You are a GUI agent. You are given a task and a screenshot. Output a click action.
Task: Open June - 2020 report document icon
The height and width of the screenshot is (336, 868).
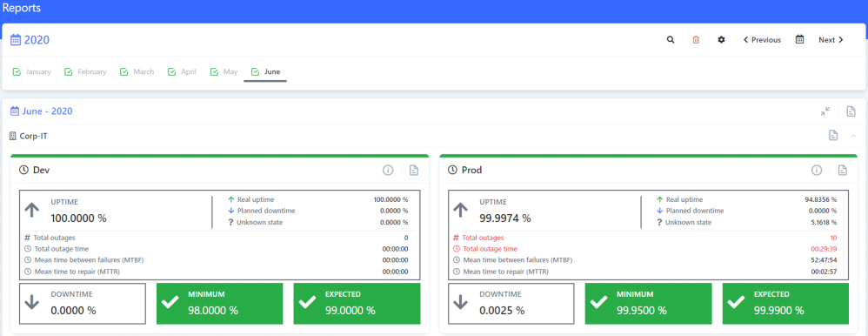click(x=851, y=111)
